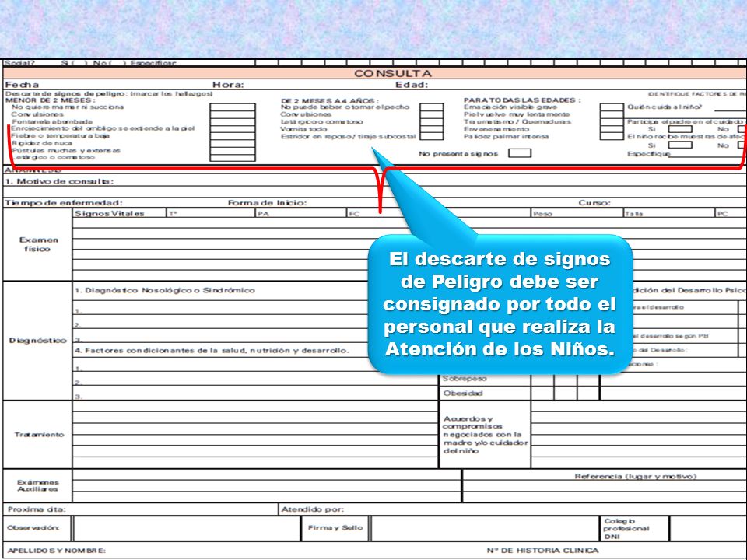Click the 'Edad:' field
The width and height of the screenshot is (747, 560).
tap(570, 85)
